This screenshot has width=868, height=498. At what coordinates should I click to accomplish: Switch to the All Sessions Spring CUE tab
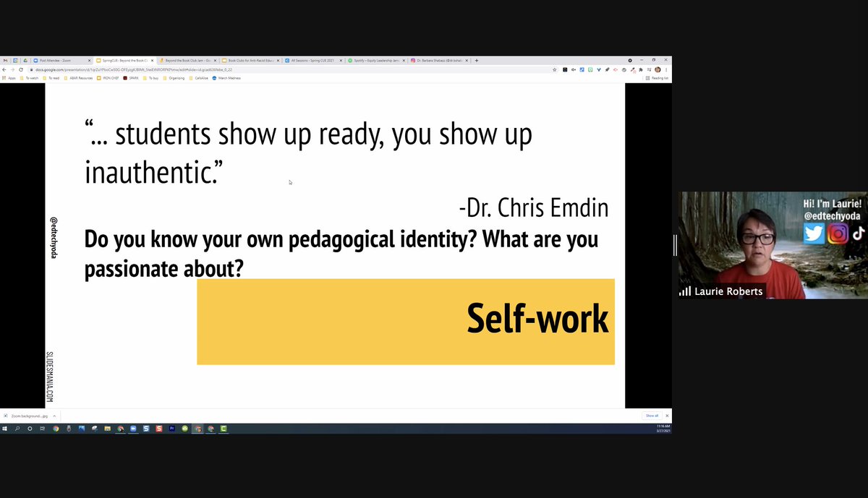[x=311, y=61]
